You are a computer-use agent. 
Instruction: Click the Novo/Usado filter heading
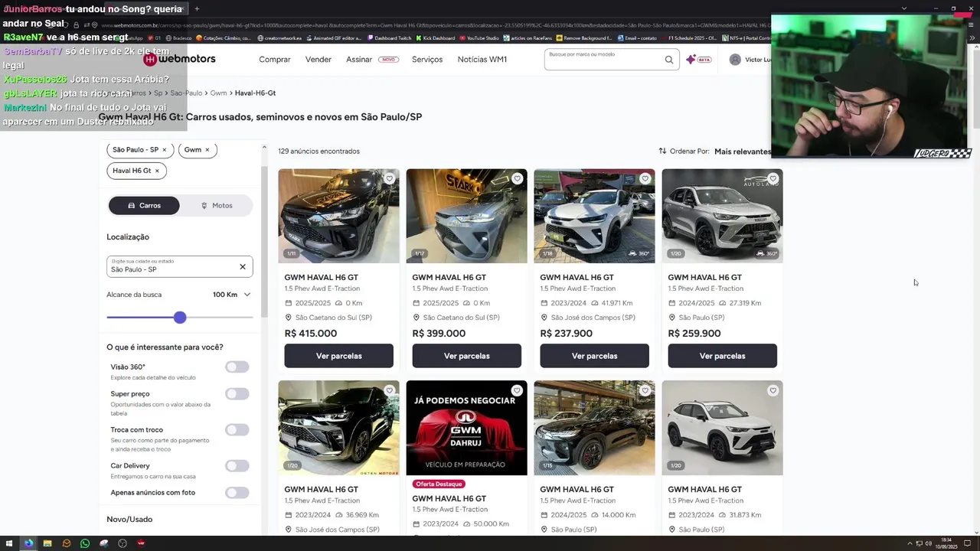tap(129, 520)
